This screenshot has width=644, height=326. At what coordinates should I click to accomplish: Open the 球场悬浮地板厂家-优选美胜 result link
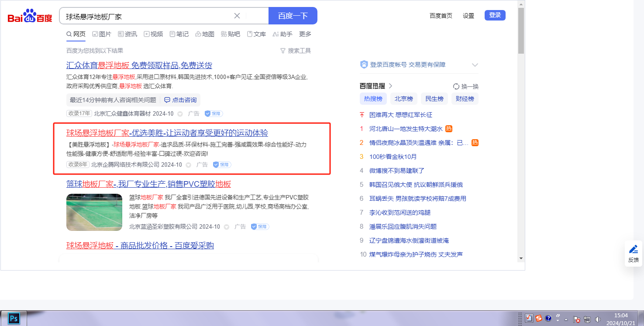click(x=167, y=133)
